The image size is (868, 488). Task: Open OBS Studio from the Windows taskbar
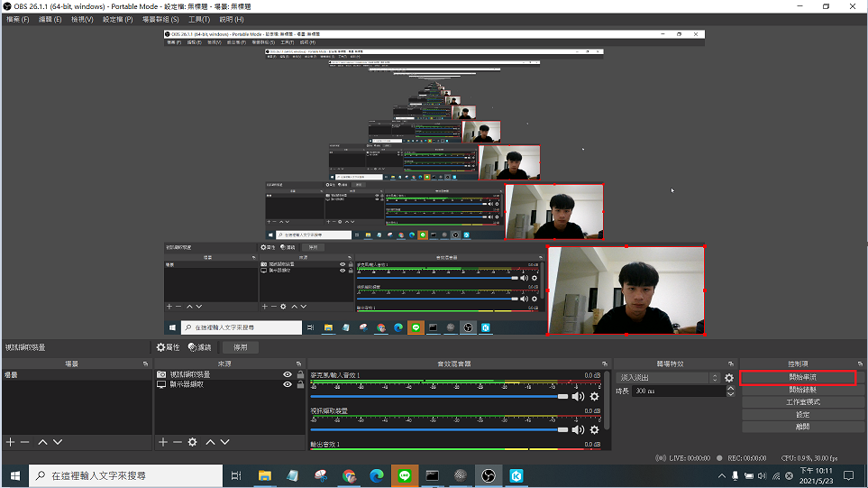click(x=489, y=475)
